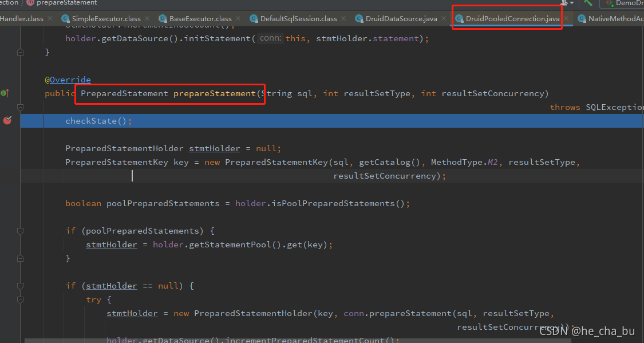Close the SimpleExecutor.class tab
Screen dimensions: 644x343
pos(147,18)
